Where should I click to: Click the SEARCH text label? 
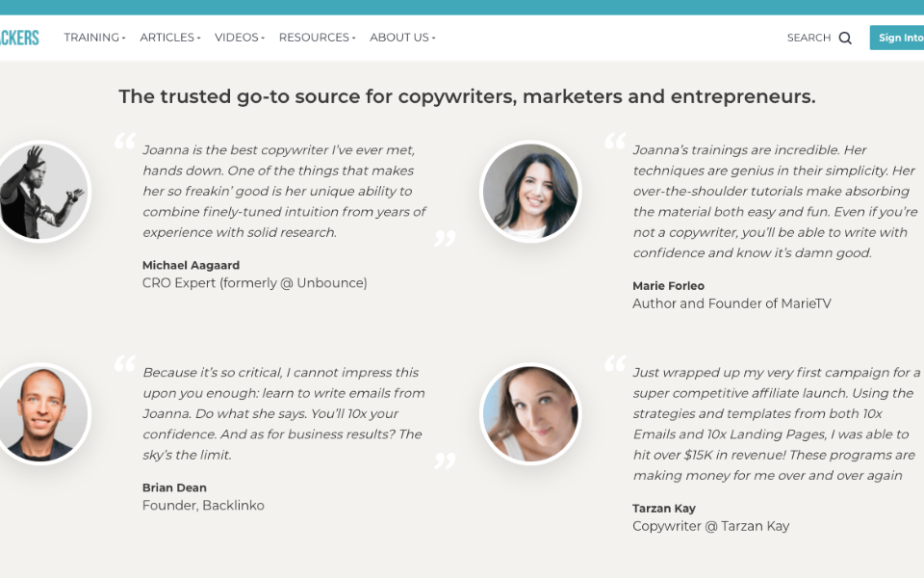tap(808, 39)
